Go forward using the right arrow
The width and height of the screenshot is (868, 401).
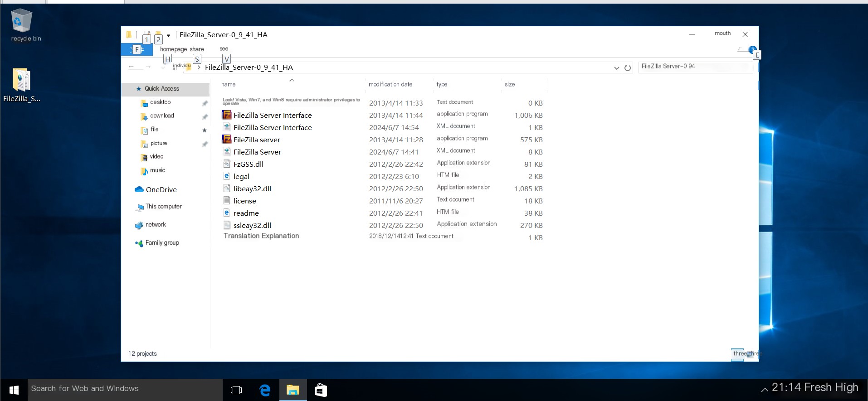pyautogui.click(x=148, y=67)
